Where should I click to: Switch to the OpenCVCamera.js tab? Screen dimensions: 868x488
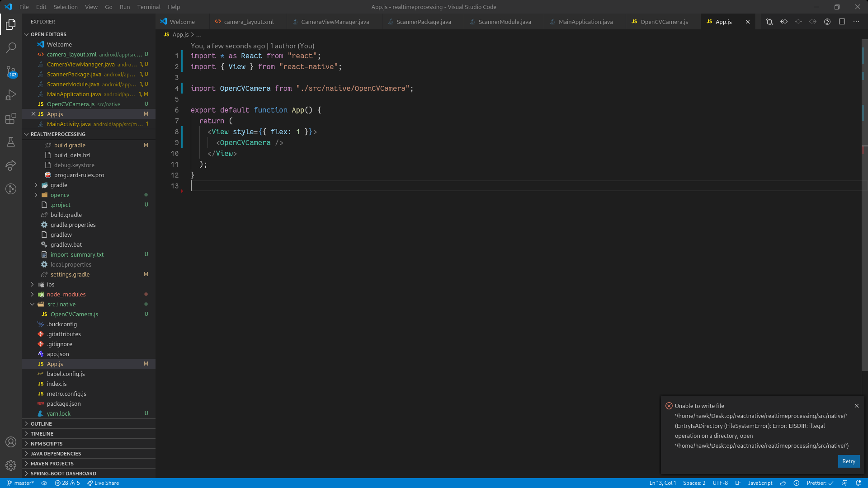tap(664, 22)
